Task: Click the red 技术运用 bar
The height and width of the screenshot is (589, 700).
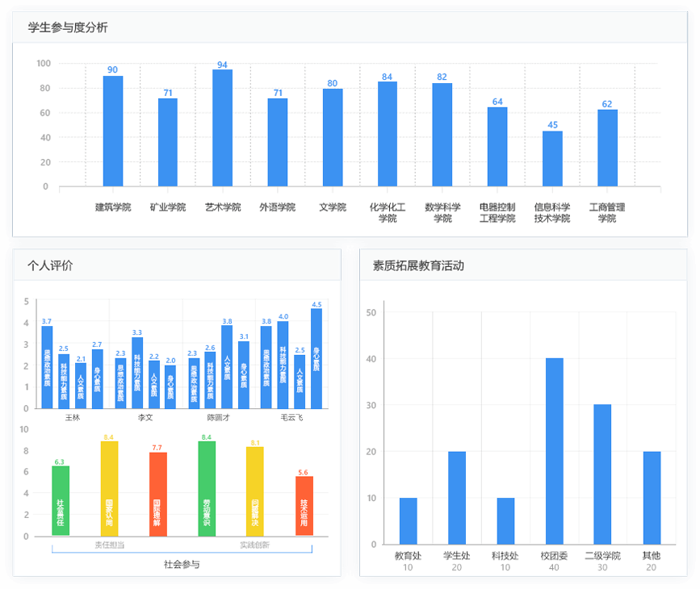Action: 304,506
